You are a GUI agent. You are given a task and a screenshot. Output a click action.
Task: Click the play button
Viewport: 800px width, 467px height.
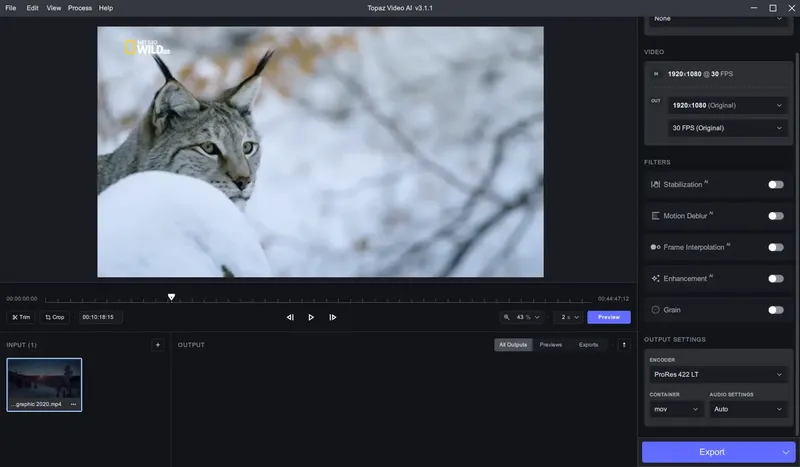pos(311,317)
